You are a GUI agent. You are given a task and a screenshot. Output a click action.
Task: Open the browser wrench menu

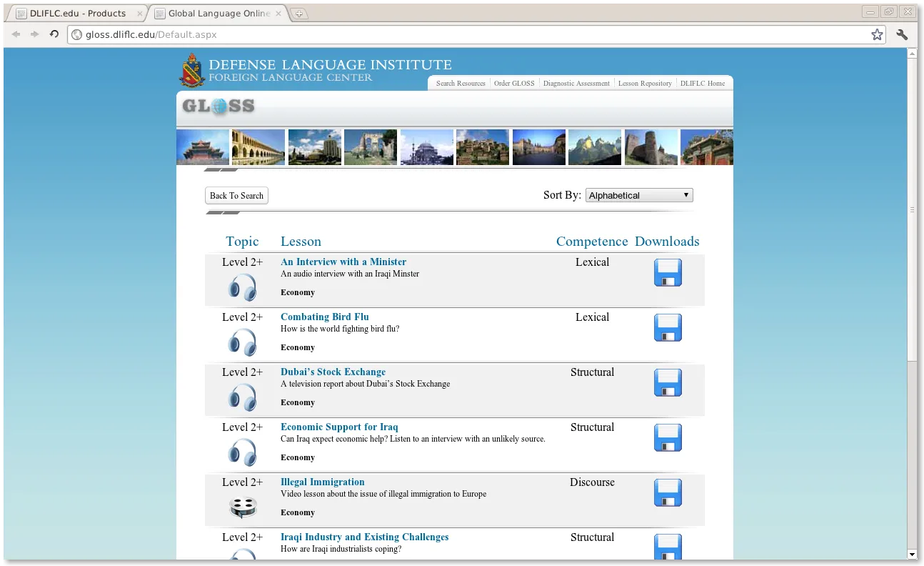[902, 34]
